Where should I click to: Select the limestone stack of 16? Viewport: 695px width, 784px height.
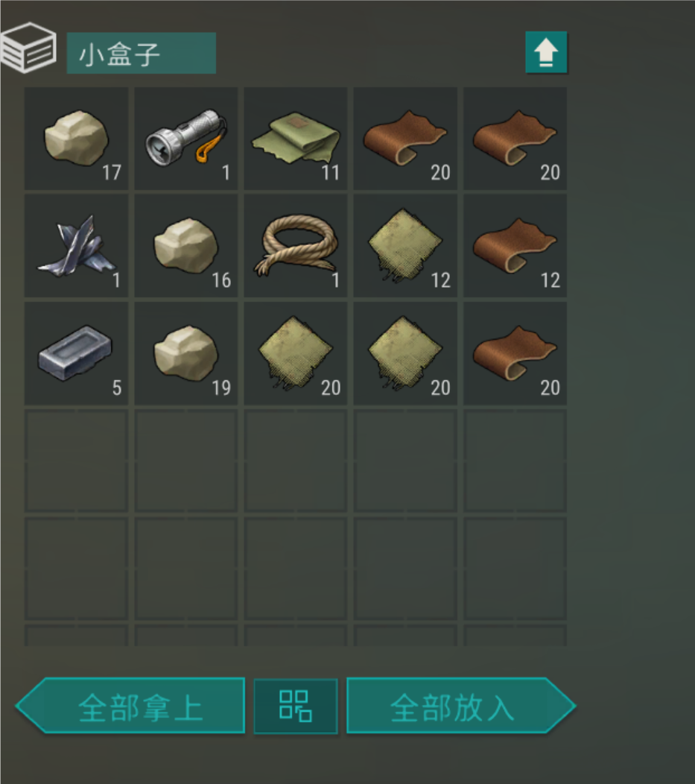[186, 246]
